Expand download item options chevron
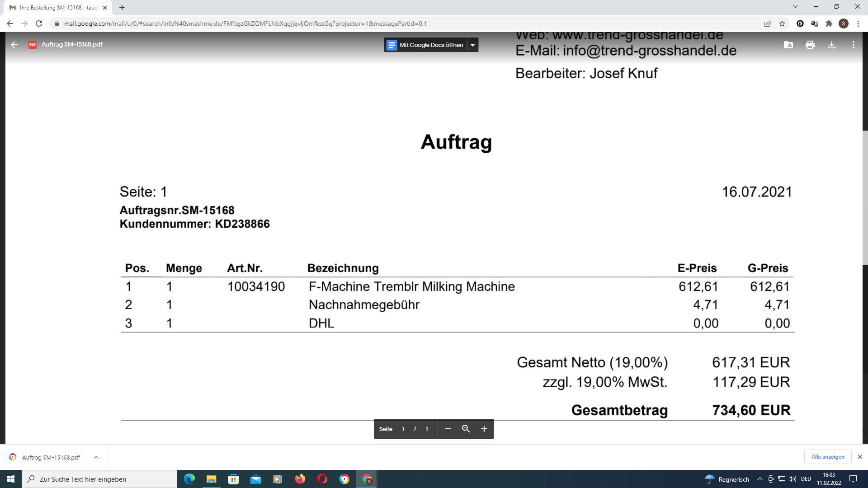 [96, 457]
